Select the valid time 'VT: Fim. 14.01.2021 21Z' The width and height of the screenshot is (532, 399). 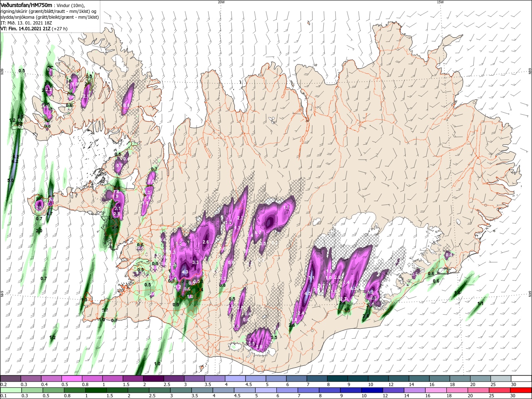[25, 29]
